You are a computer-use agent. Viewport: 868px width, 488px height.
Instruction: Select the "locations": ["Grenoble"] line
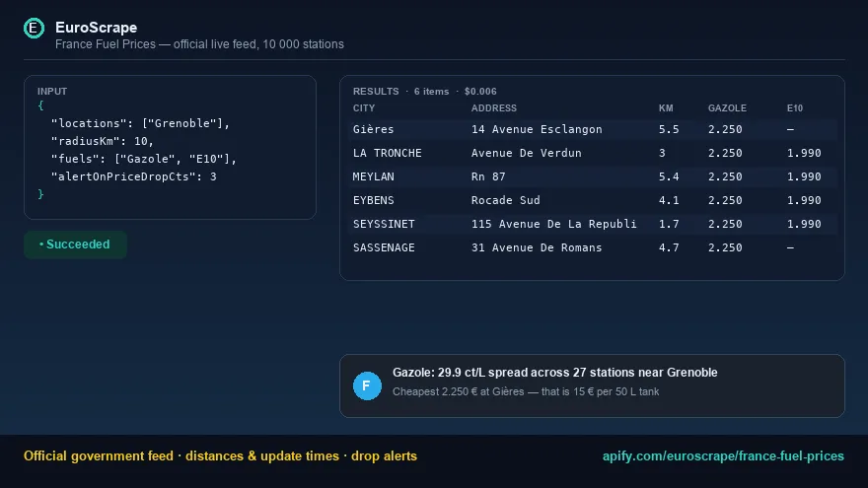tap(140, 123)
